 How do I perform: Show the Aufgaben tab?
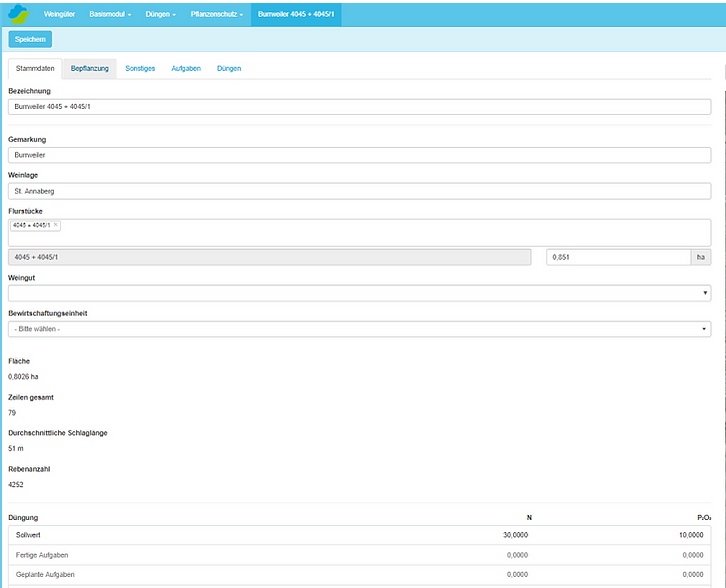coord(186,68)
